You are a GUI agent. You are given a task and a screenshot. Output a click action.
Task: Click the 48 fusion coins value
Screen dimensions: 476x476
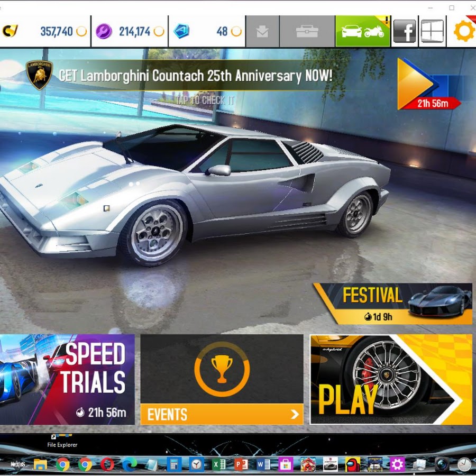tap(222, 31)
